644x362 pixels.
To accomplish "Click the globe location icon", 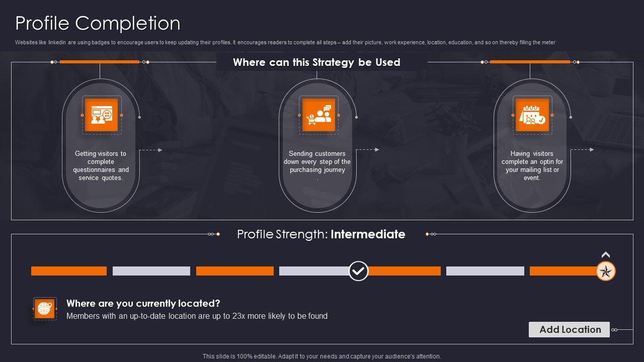I will pos(45,308).
